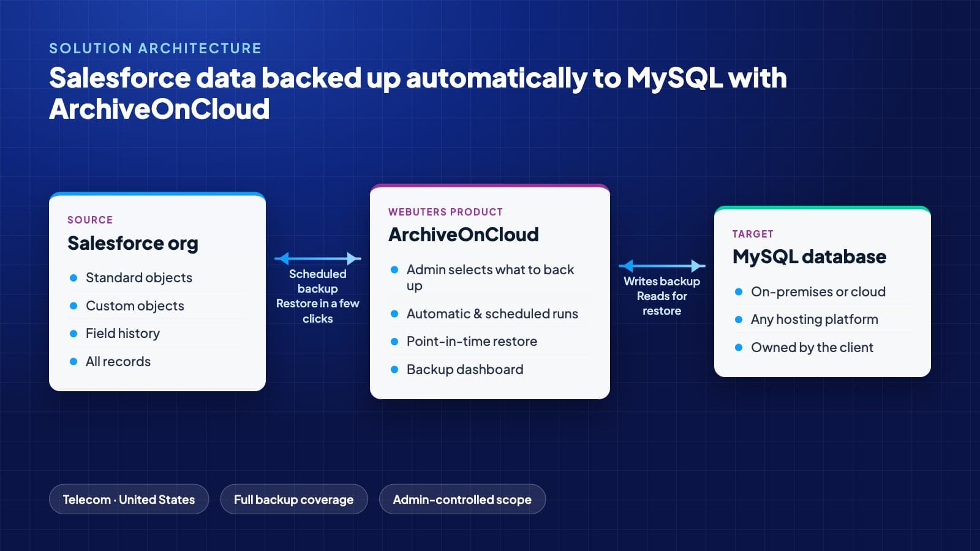Click 'Admin selects what to back up'
This screenshot has width=980, height=551.
(x=490, y=277)
